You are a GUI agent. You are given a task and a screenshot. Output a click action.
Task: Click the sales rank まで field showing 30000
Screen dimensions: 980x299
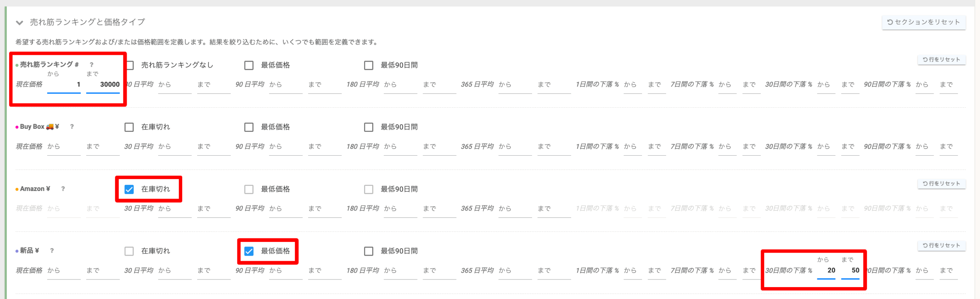(x=103, y=85)
